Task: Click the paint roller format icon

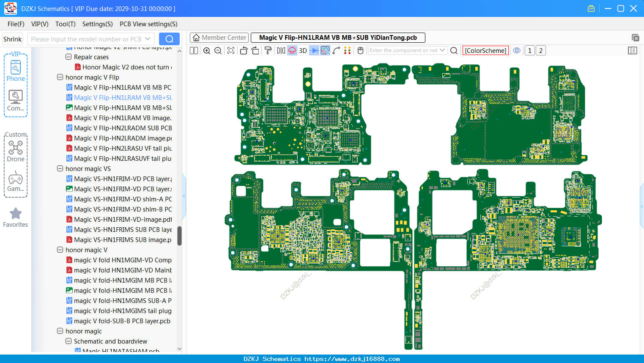Action: [x=268, y=51]
